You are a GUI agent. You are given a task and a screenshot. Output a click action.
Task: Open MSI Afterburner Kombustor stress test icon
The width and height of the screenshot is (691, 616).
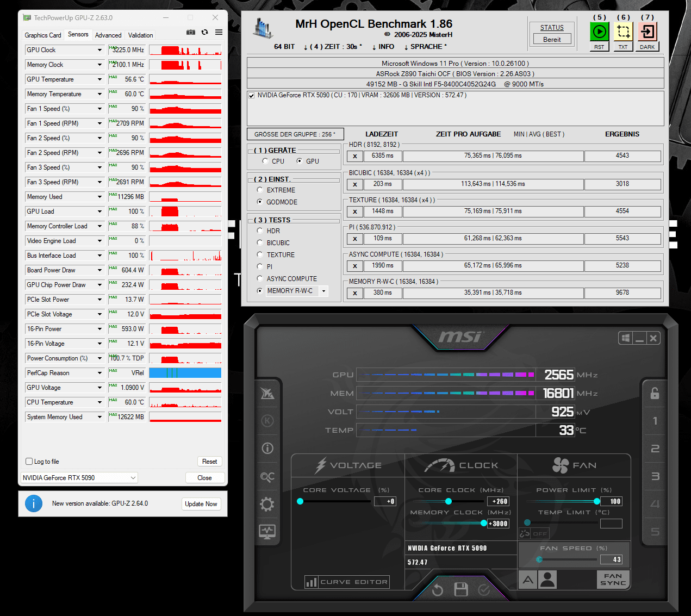click(267, 420)
